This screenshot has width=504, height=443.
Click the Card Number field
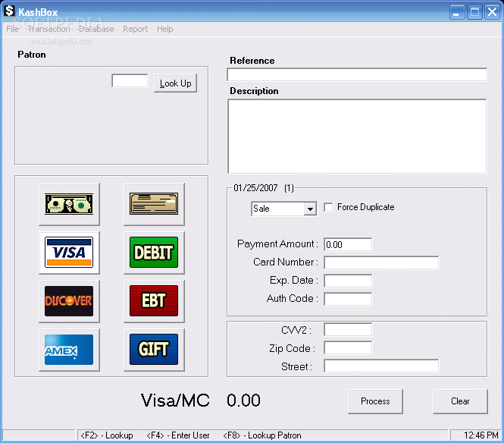pos(381,262)
